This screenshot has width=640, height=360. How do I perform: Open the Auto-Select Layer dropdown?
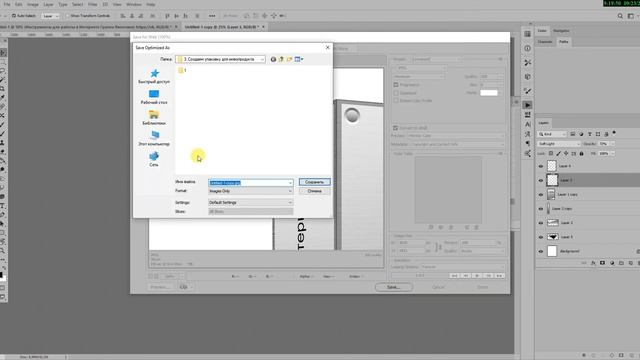point(50,16)
